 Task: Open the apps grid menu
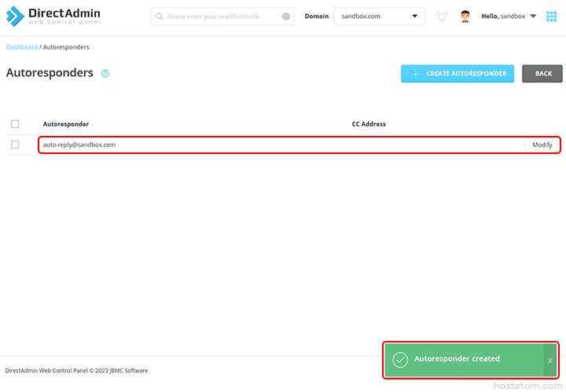click(x=551, y=16)
